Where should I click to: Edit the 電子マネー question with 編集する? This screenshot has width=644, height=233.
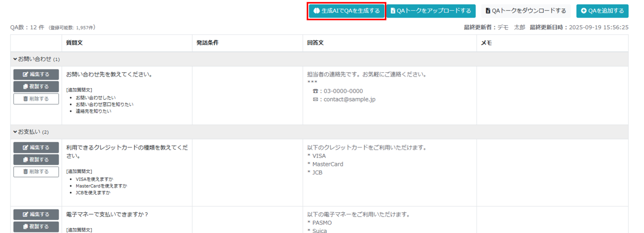click(36, 215)
